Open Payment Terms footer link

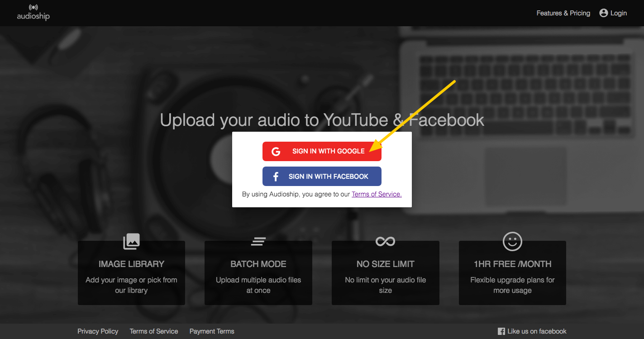212,331
